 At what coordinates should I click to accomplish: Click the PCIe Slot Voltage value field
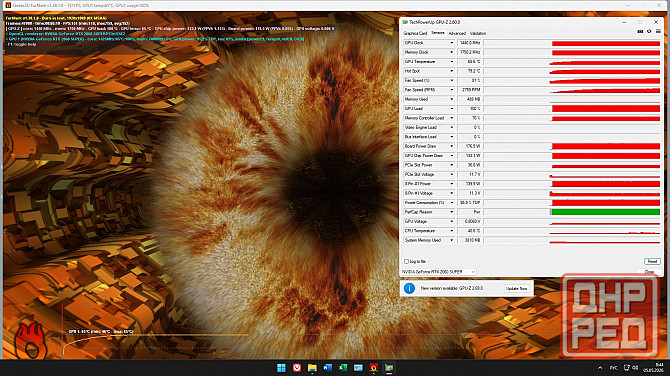click(x=469, y=174)
